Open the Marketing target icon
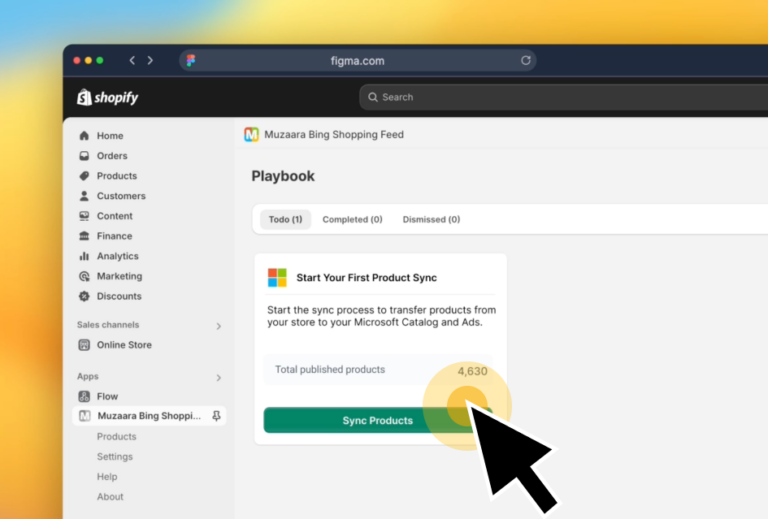 pyautogui.click(x=84, y=276)
